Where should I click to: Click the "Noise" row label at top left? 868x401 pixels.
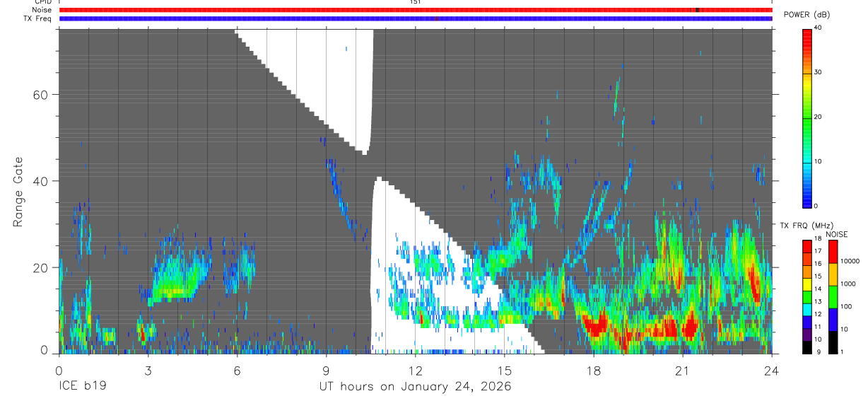point(42,10)
